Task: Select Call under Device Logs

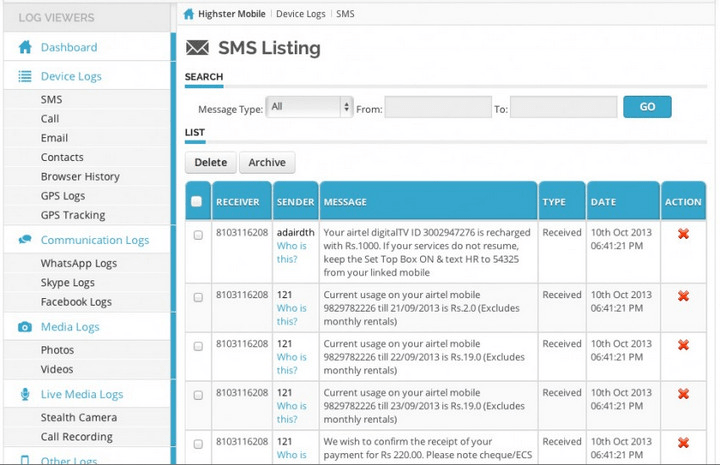Action: (50, 119)
